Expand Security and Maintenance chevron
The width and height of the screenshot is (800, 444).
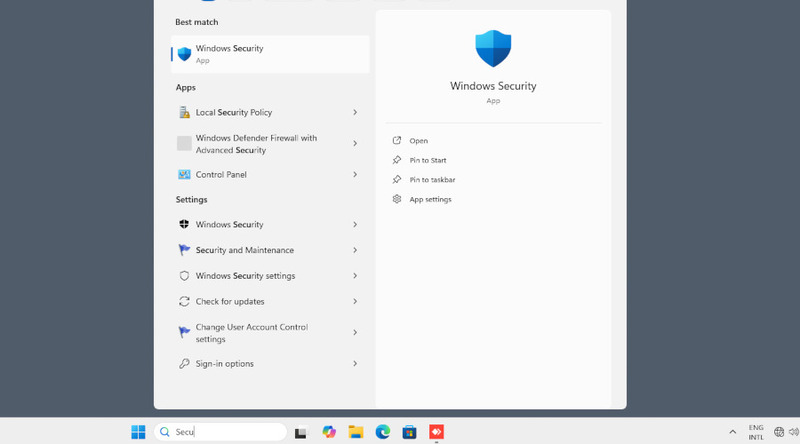point(355,250)
